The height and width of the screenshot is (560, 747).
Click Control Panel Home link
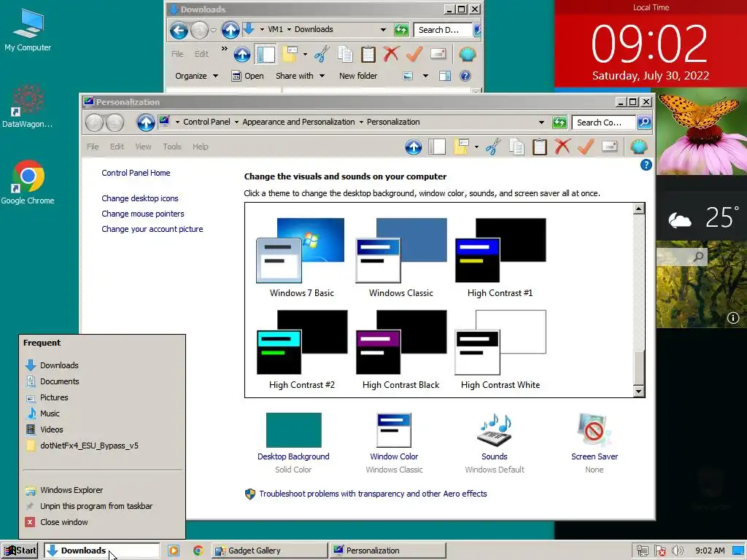click(x=136, y=173)
